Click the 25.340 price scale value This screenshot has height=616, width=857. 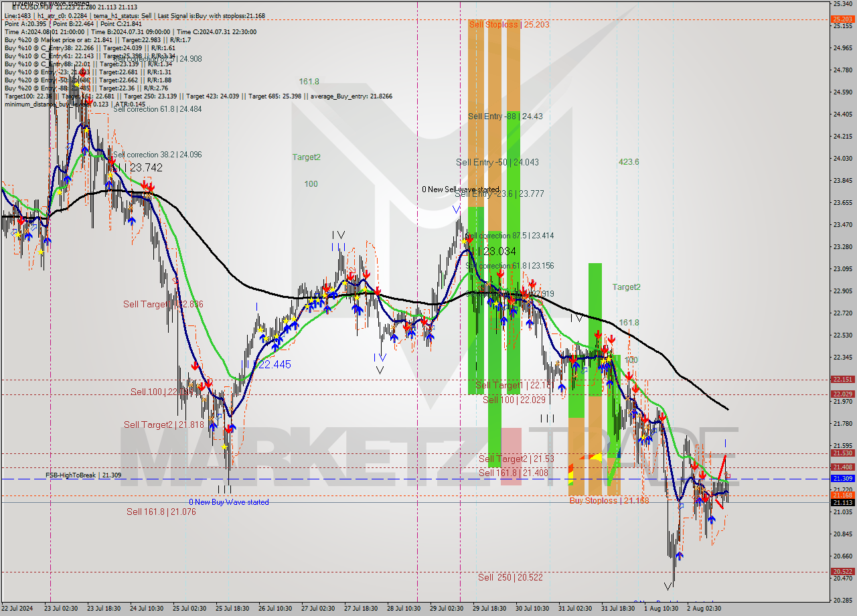[x=842, y=4]
